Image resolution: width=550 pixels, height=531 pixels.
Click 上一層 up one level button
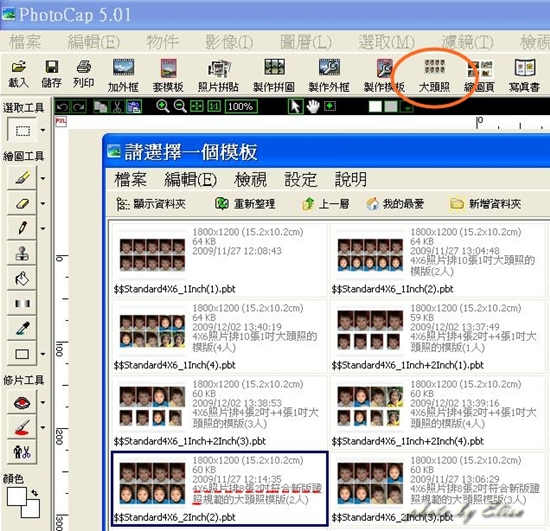tap(326, 203)
